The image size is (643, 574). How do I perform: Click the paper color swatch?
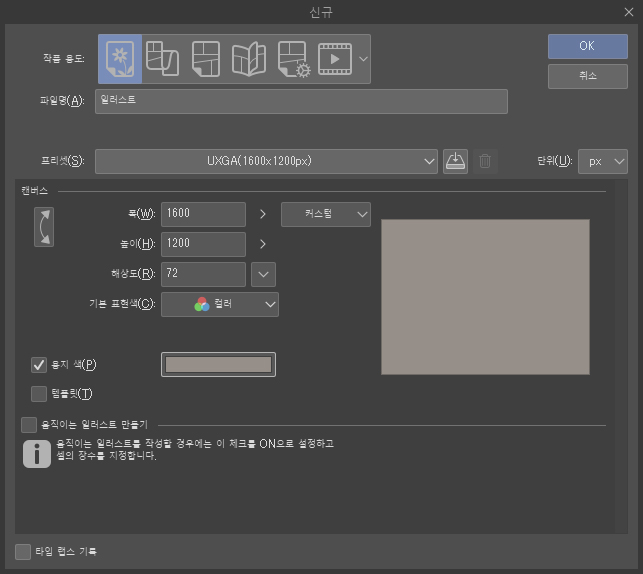218,365
